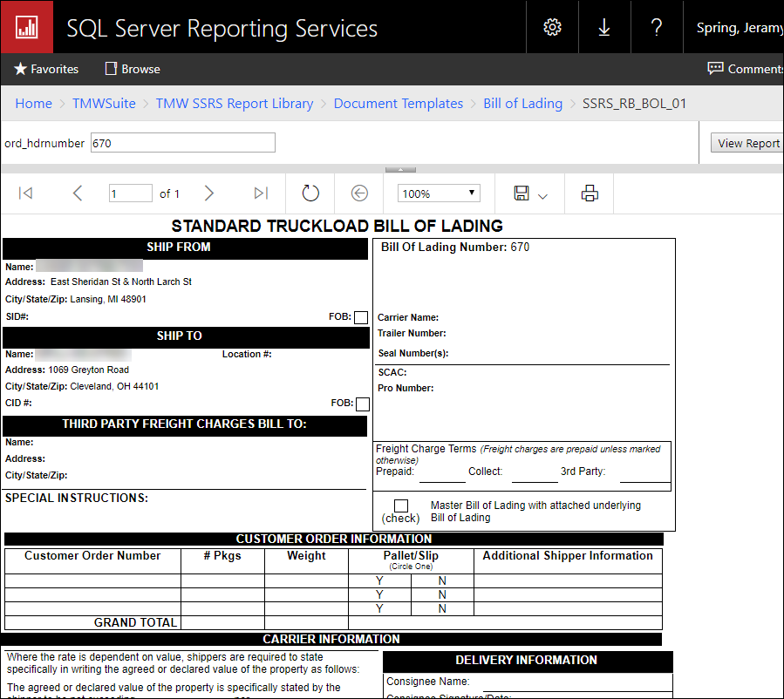Select the ord_hdrnumber input field
The height and width of the screenshot is (699, 784).
(182, 142)
